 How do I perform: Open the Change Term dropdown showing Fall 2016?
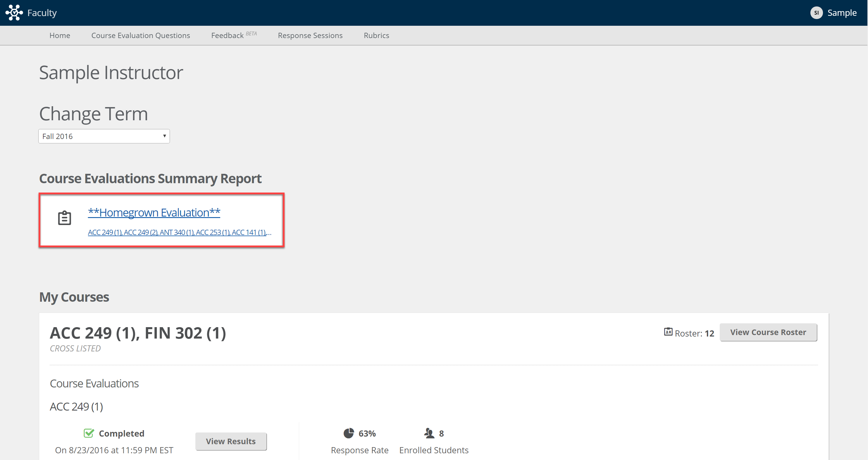104,136
